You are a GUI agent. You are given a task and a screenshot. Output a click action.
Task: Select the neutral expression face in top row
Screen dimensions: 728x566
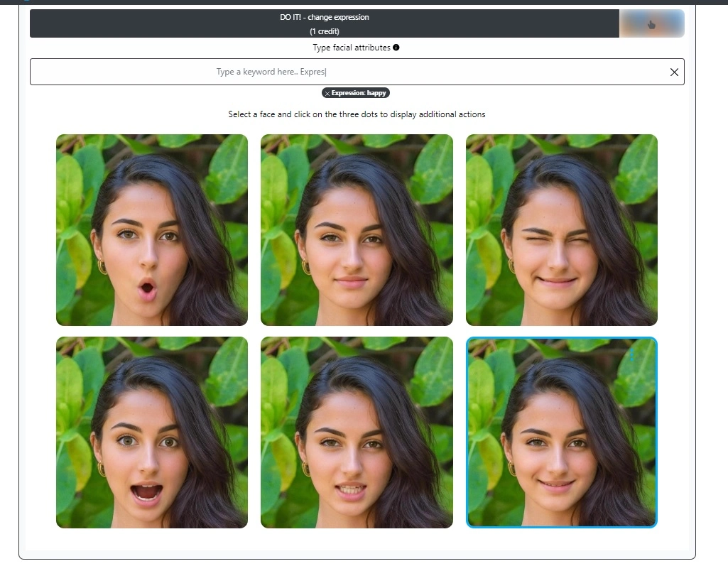click(357, 230)
